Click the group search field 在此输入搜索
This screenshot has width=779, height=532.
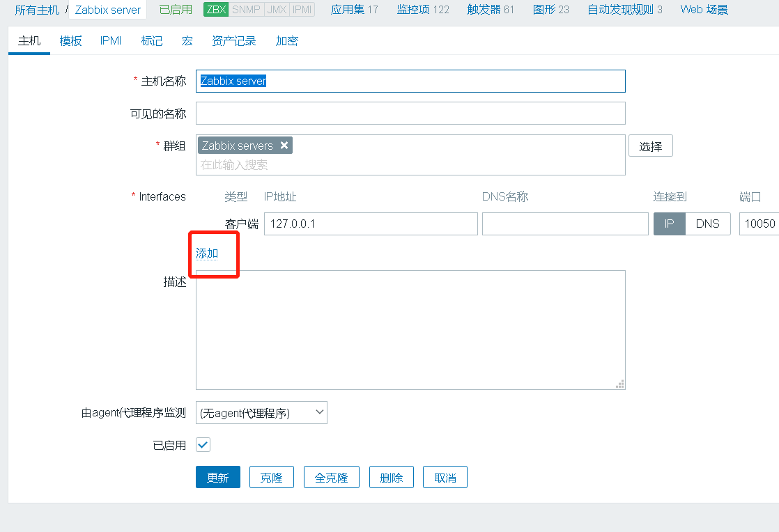pyautogui.click(x=410, y=165)
